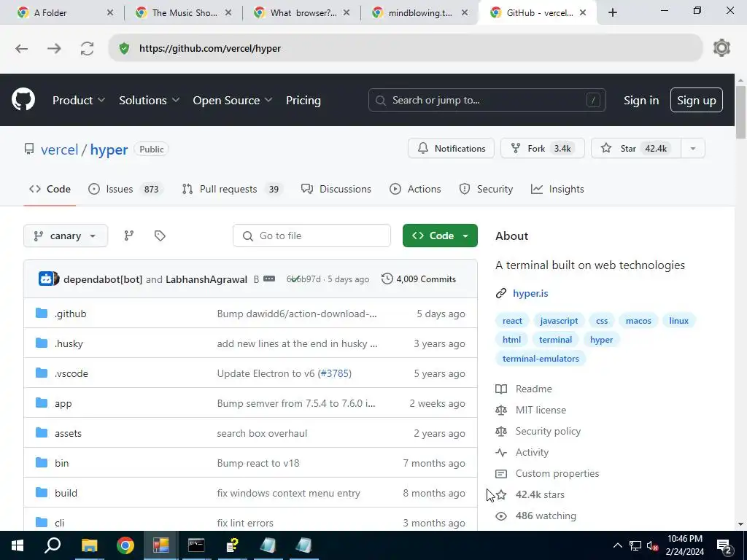Expand the green Code dropdown button
This screenshot has height=560, width=747.
point(440,236)
